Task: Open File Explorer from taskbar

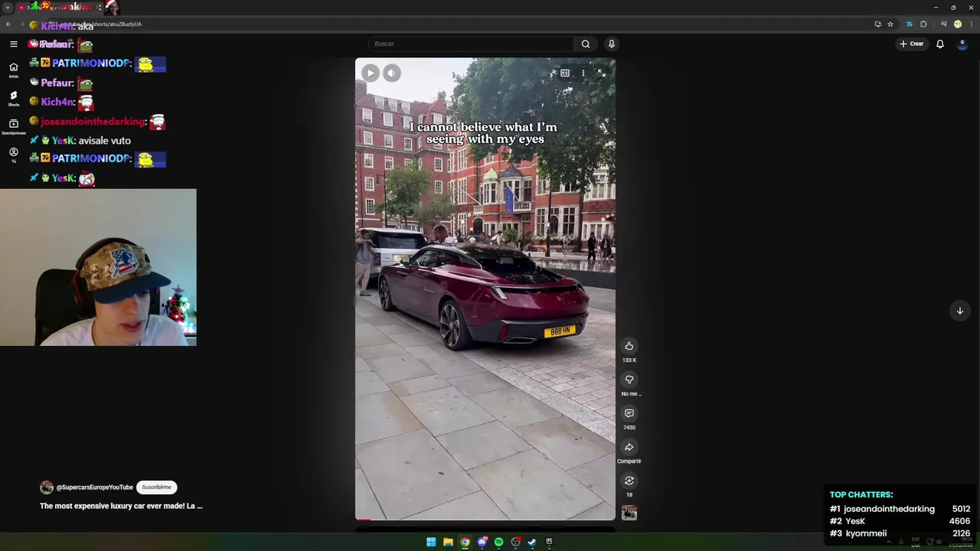Action: pyautogui.click(x=448, y=542)
